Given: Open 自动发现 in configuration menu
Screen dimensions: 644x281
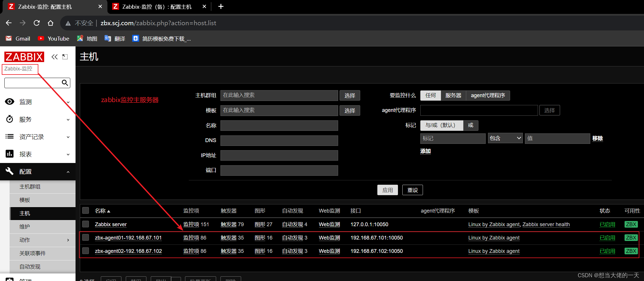Looking at the screenshot, I should (x=43, y=267).
